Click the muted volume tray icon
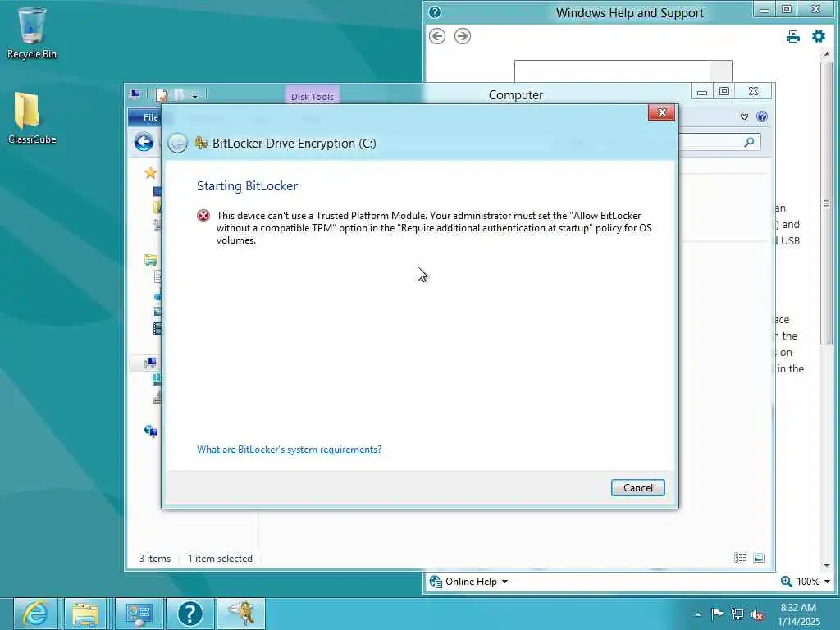The height and width of the screenshot is (630, 840). (757, 614)
